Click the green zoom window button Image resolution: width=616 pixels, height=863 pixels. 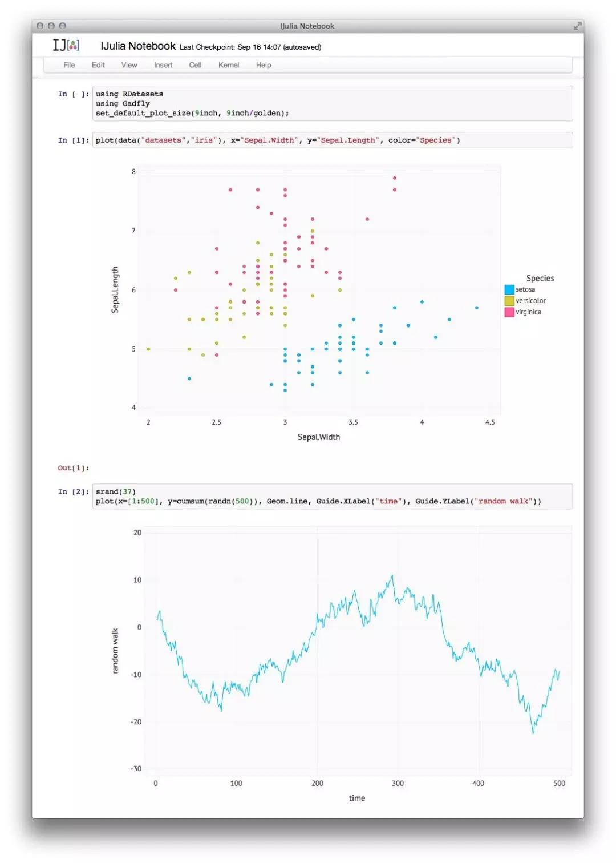[x=63, y=26]
